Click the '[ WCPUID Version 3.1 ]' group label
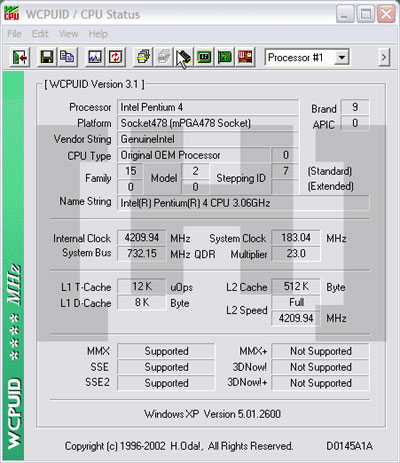Viewport: 400px width, 463px height. [94, 84]
